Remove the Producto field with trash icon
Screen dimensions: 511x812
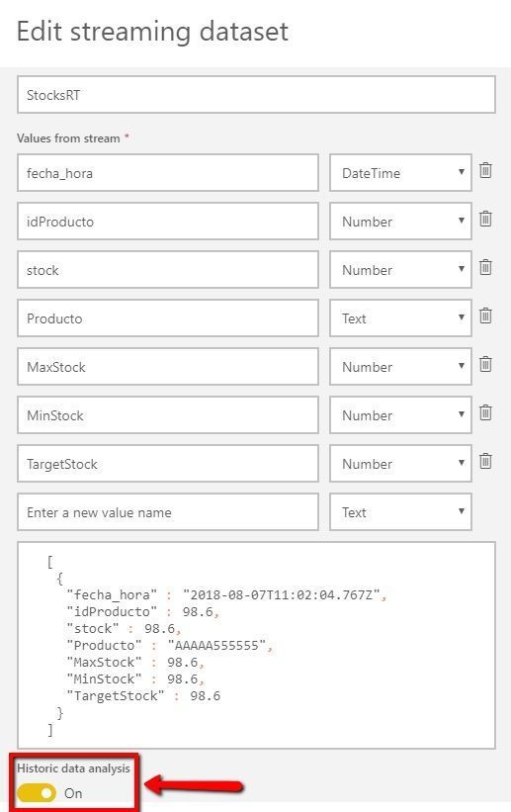point(485,316)
